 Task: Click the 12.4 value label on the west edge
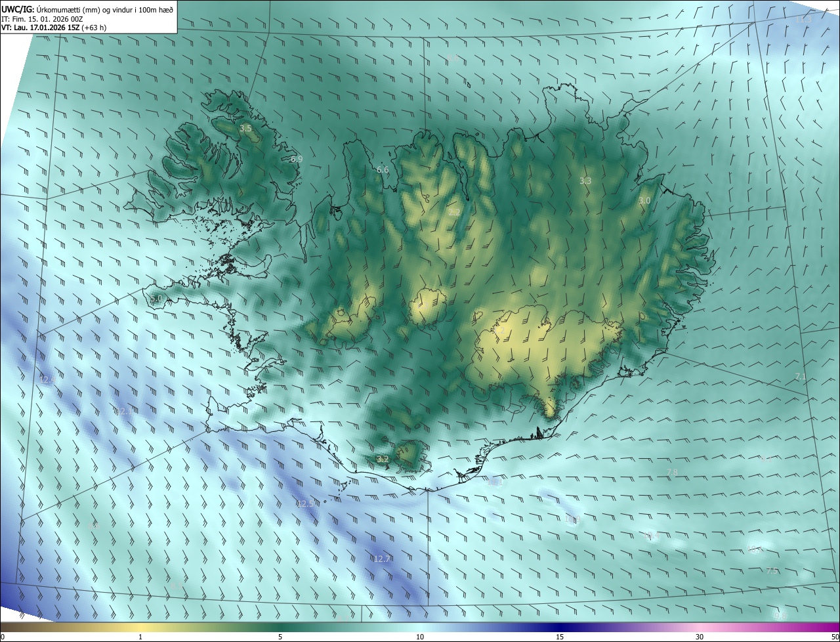(47, 379)
